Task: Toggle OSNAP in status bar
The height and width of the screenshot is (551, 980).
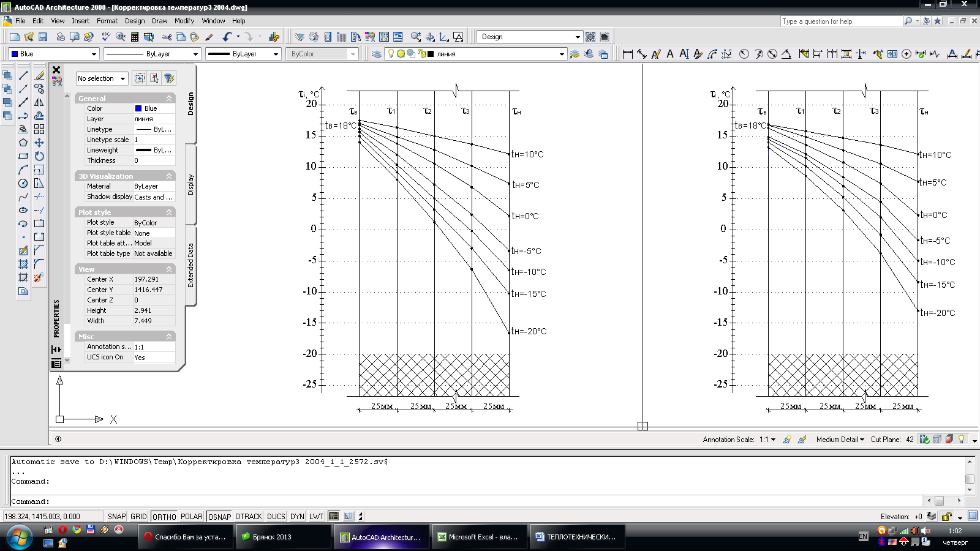Action: pos(219,517)
